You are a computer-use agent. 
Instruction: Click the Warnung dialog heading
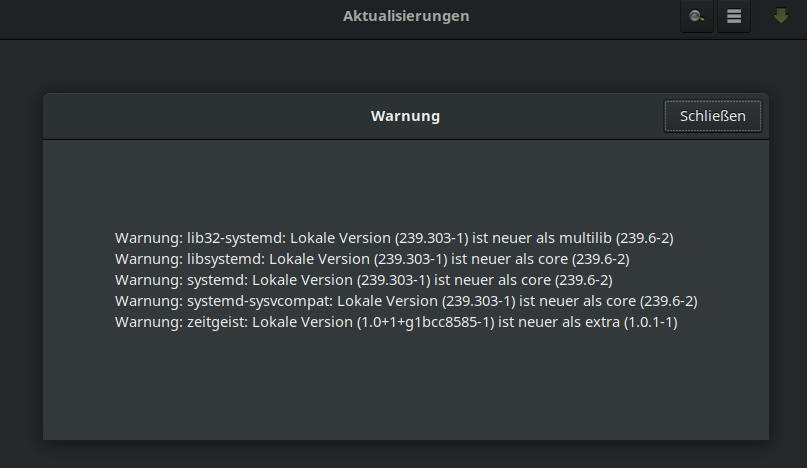point(405,116)
